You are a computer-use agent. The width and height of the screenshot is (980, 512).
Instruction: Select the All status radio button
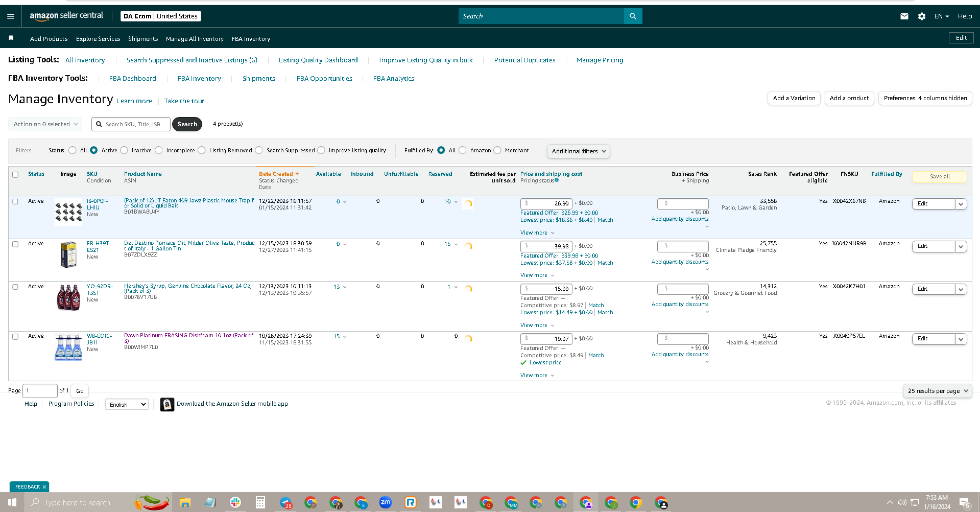[x=73, y=150]
